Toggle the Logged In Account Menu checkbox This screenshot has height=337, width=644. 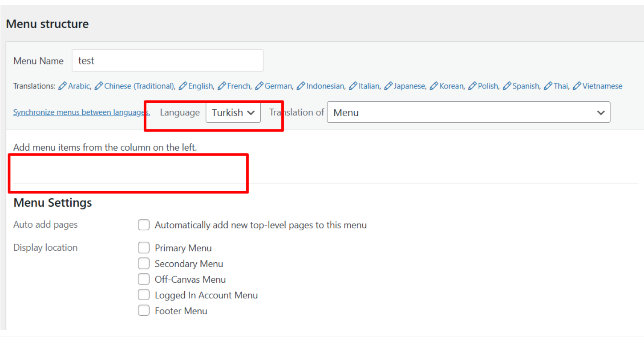click(144, 295)
